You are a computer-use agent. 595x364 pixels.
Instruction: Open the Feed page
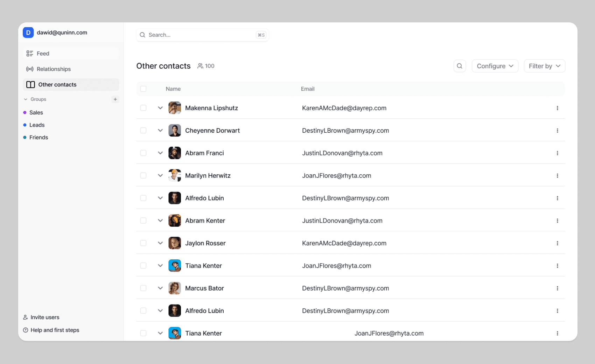tap(71, 54)
